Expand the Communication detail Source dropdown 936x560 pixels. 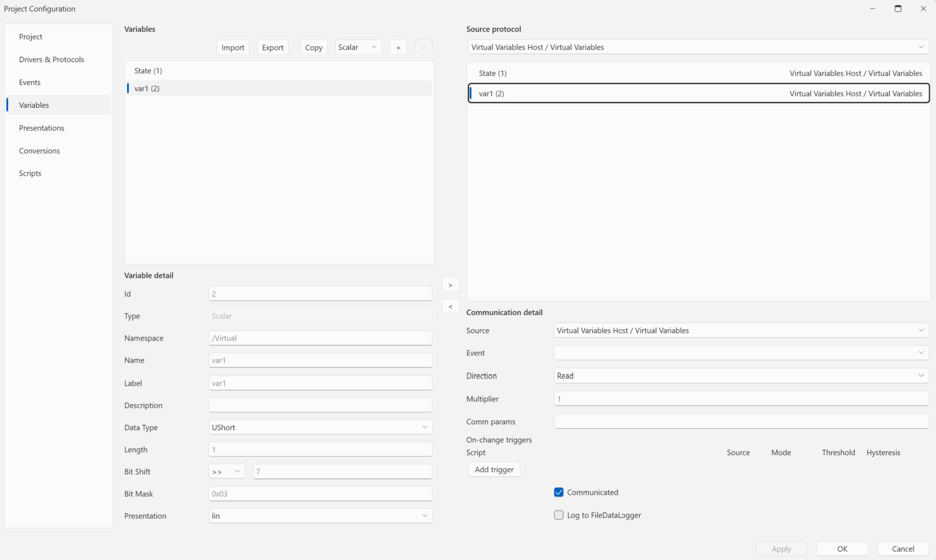pyautogui.click(x=741, y=330)
